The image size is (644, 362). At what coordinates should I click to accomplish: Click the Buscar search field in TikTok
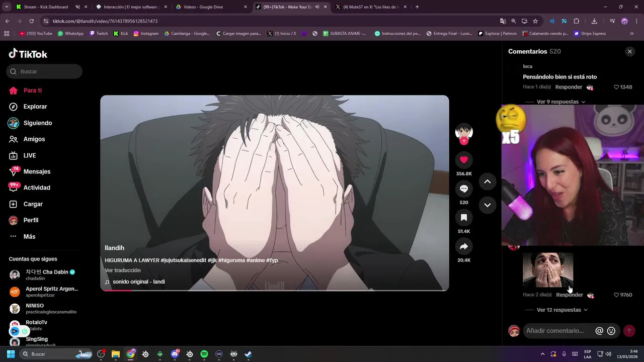pyautogui.click(x=44, y=71)
